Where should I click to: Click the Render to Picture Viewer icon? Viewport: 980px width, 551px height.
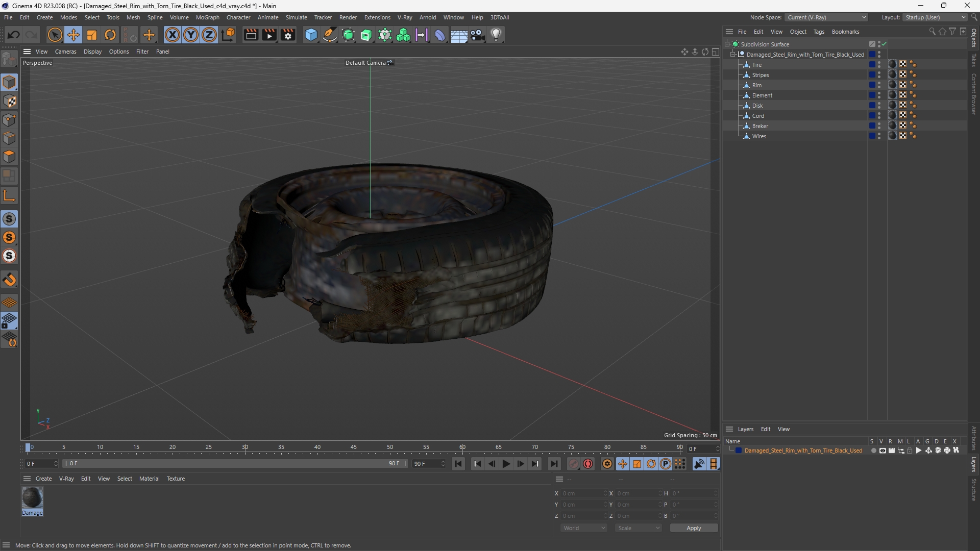tap(269, 35)
